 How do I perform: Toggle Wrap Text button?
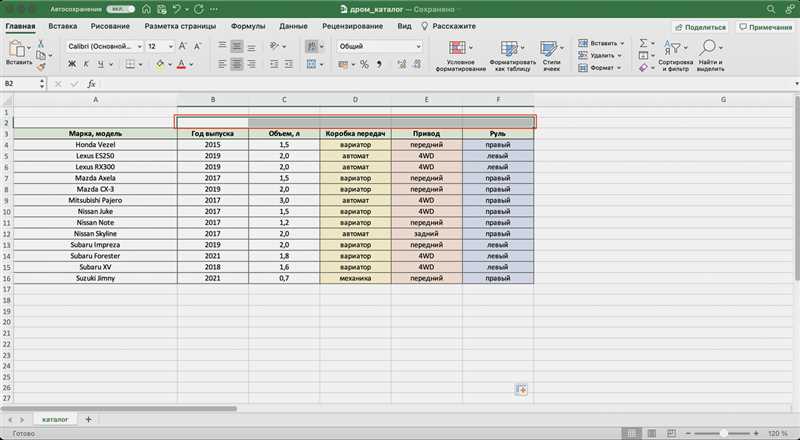click(311, 46)
